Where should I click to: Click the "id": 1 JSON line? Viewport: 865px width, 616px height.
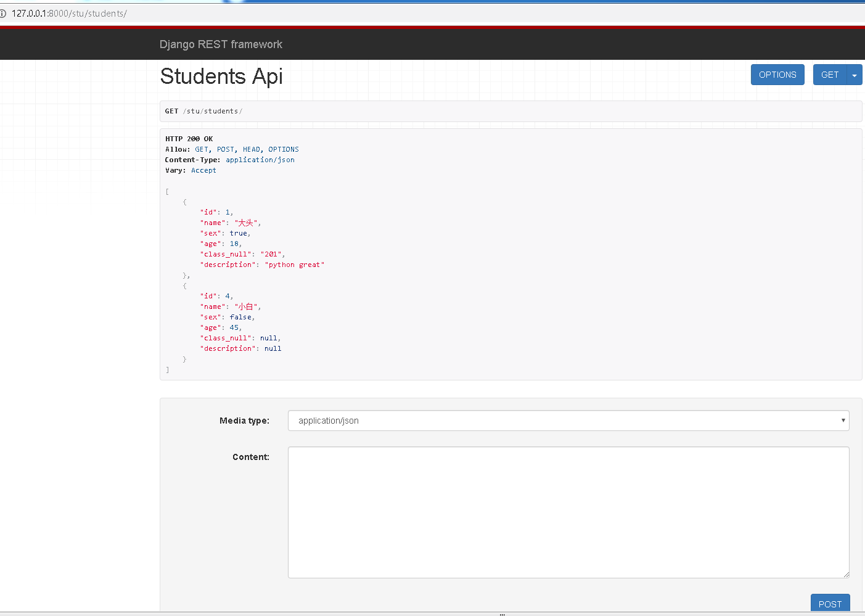click(x=216, y=212)
